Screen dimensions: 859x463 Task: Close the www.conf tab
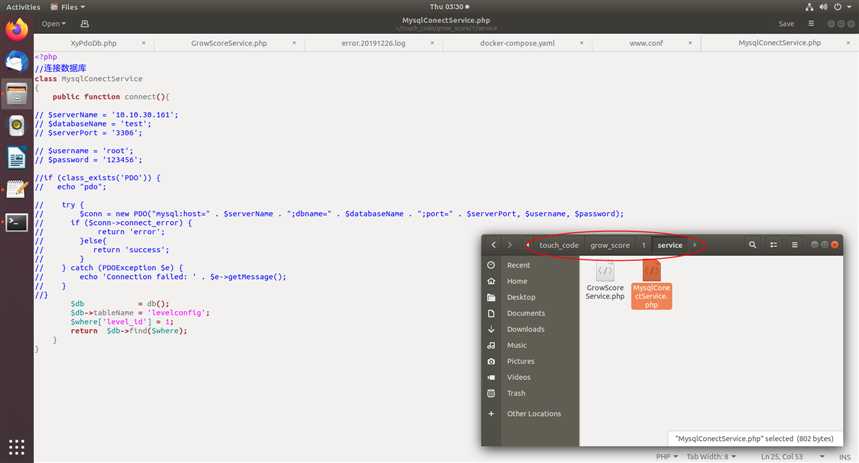point(690,43)
